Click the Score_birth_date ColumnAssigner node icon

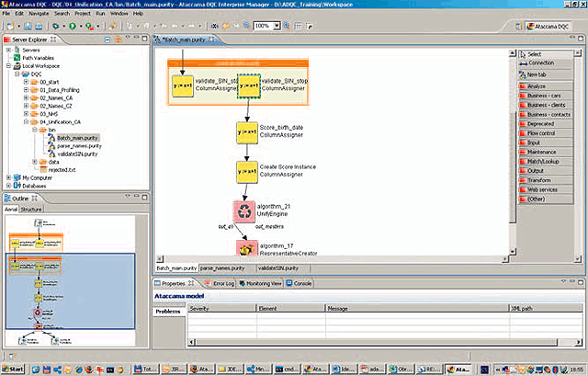click(247, 132)
